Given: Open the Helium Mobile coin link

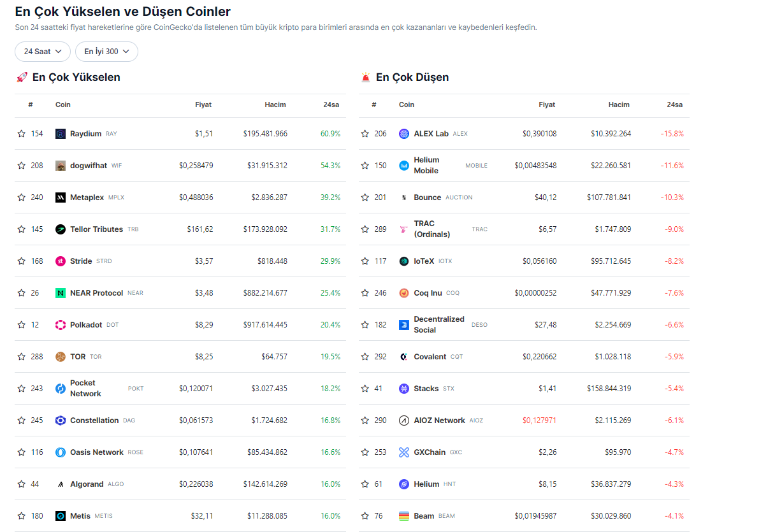Looking at the screenshot, I should [x=426, y=166].
